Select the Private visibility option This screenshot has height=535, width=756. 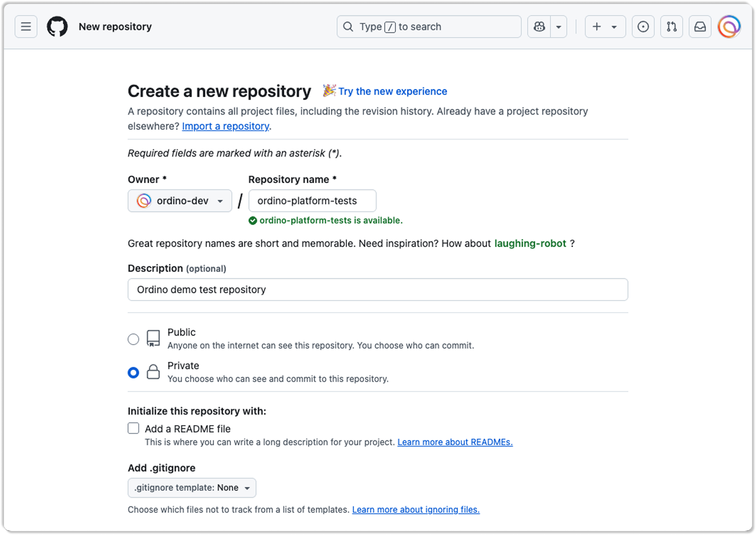click(133, 373)
